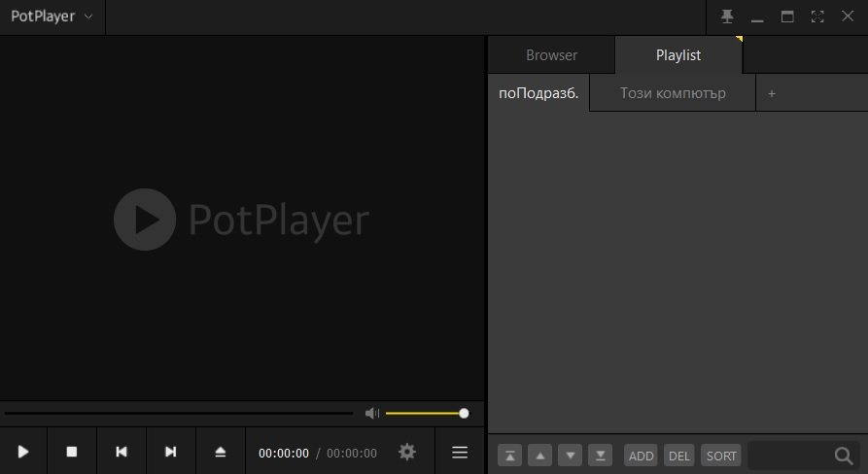
Task: Open the PotPlayer main menu dropdown
Action: (x=52, y=17)
